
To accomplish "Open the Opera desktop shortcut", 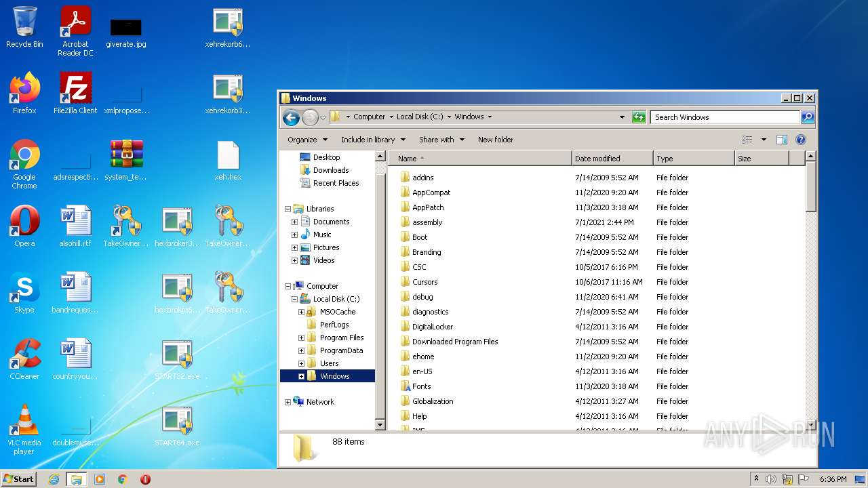I will click(x=24, y=226).
